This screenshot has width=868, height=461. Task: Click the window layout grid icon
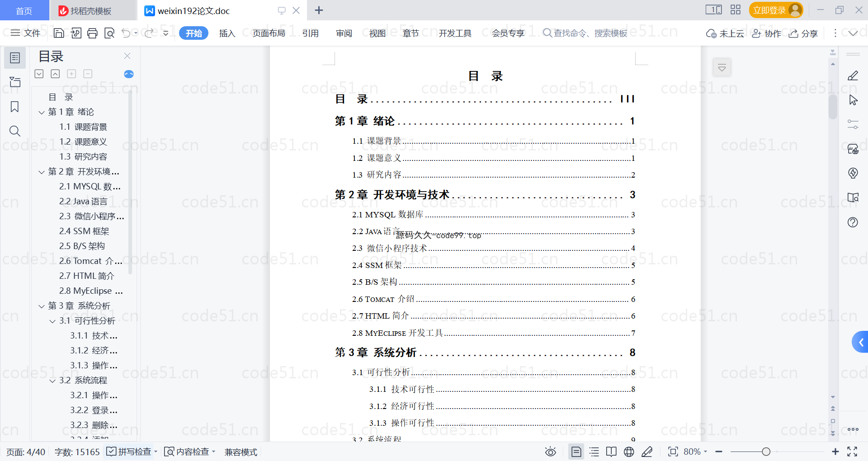click(x=736, y=10)
